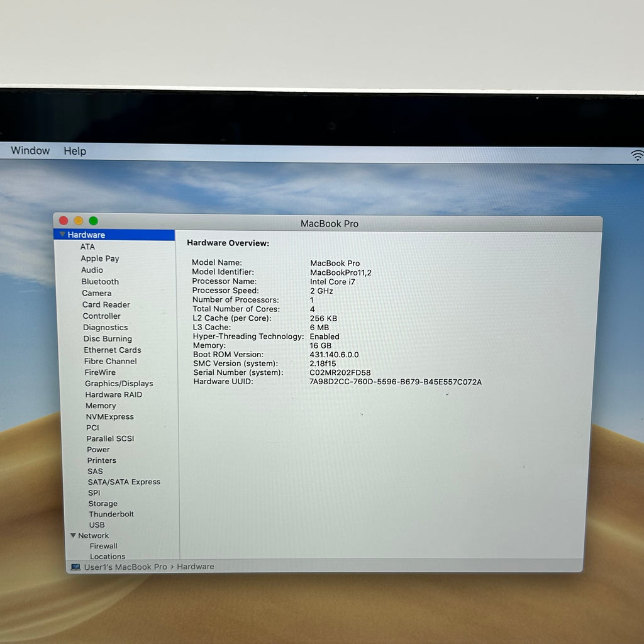Select NVMExpress in the sidebar
This screenshot has width=644, height=644.
coord(110,416)
